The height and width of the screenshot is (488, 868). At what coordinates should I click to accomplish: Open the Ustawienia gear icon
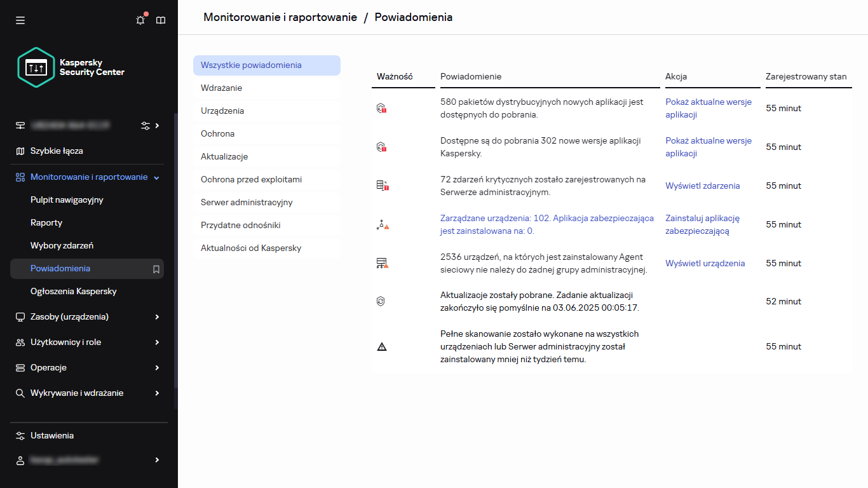pyautogui.click(x=20, y=435)
